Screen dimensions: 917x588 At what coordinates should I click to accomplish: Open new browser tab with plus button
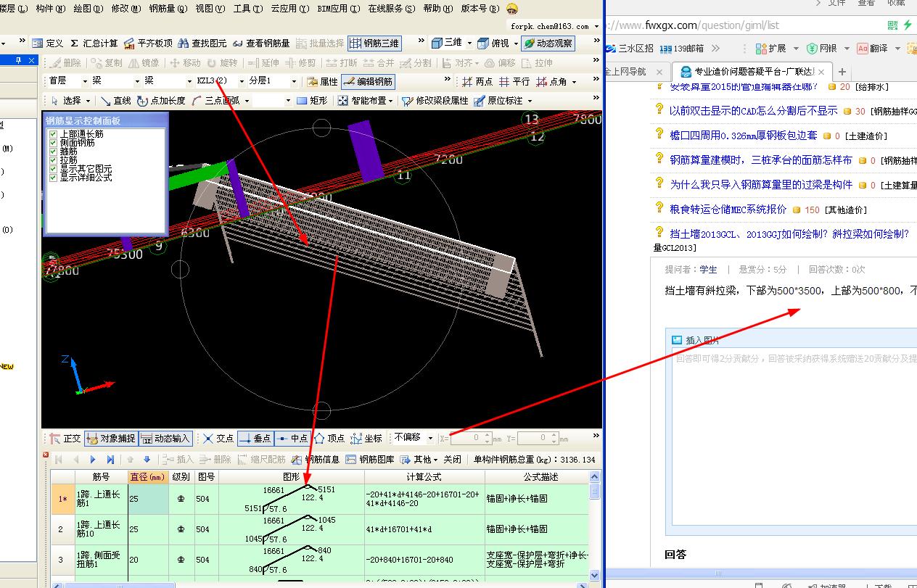coord(842,71)
